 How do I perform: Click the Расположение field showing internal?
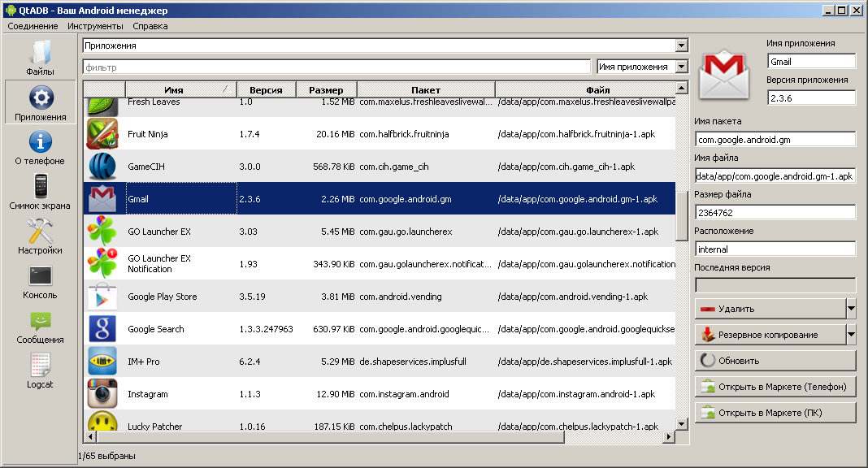coord(775,249)
